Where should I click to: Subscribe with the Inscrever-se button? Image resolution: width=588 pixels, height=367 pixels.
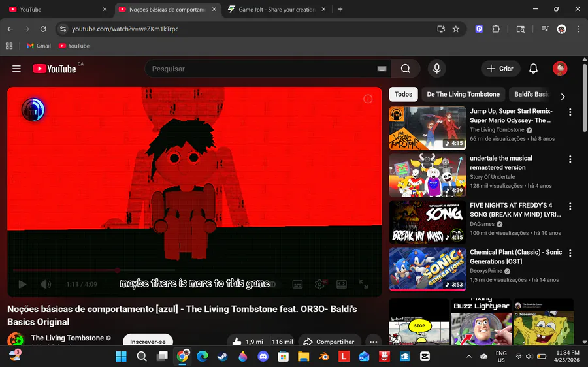pyautogui.click(x=148, y=341)
